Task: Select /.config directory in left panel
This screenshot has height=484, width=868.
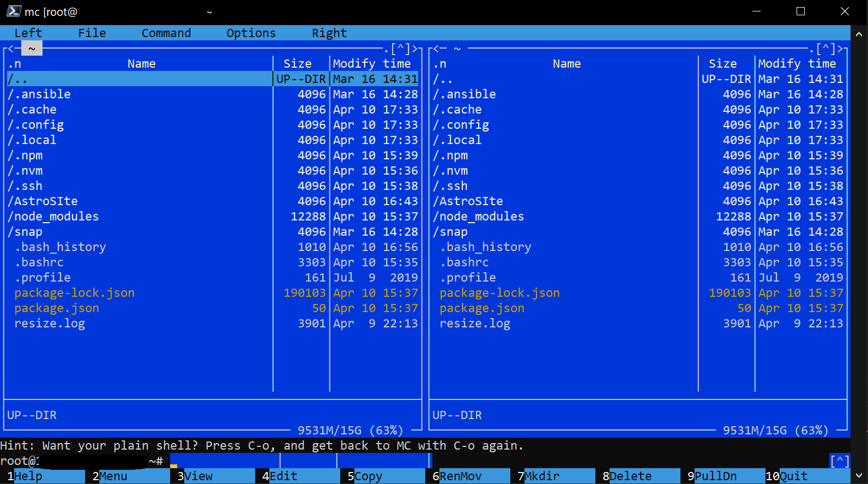Action: coord(213,125)
